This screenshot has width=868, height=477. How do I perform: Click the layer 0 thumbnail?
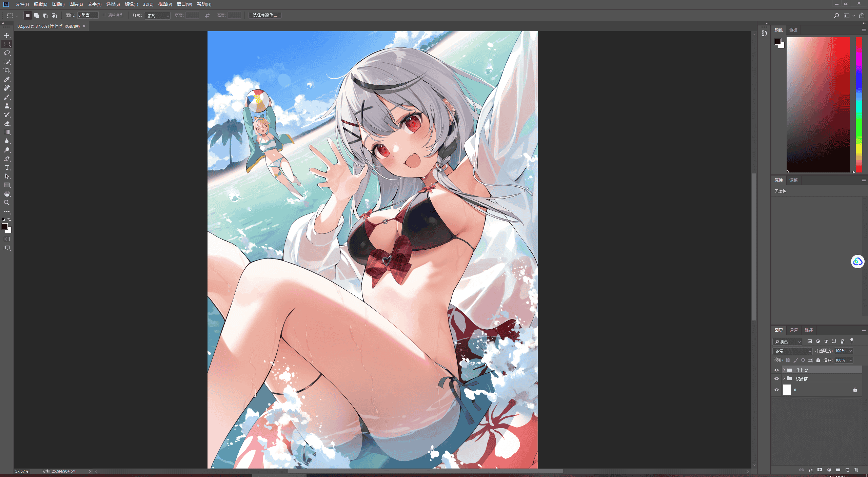click(787, 390)
